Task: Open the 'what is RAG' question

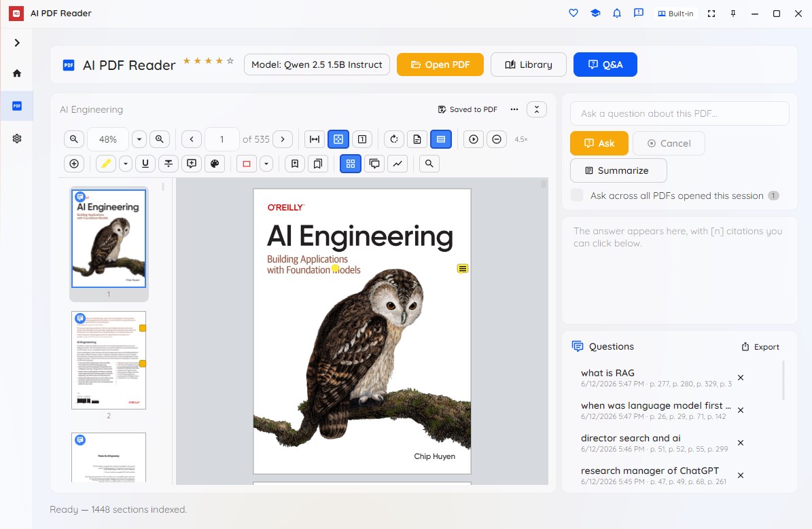Action: click(x=656, y=378)
